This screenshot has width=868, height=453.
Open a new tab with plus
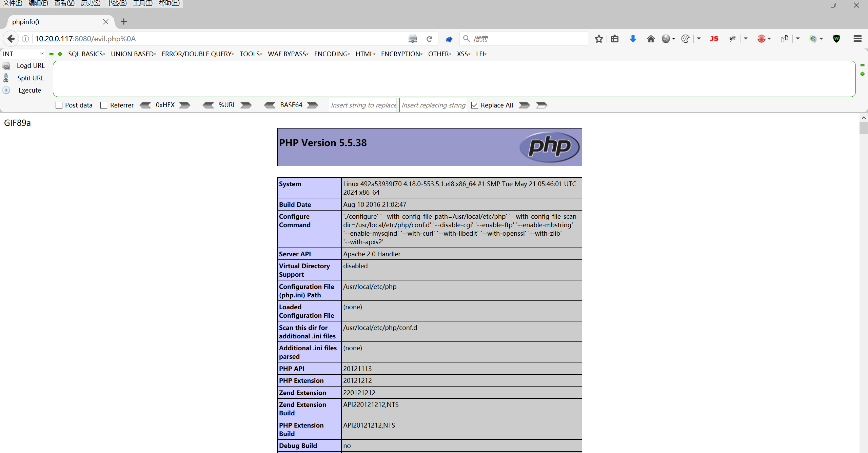(124, 22)
